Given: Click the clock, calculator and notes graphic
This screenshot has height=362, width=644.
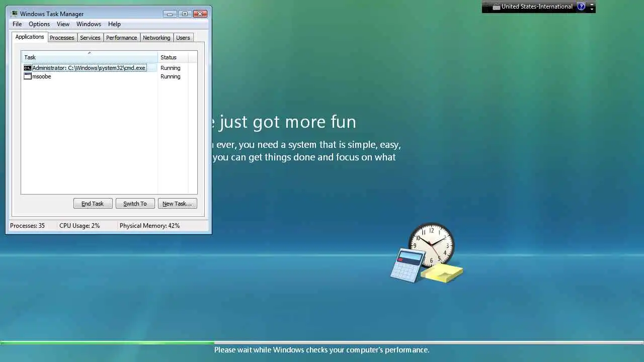Looking at the screenshot, I should (427, 253).
